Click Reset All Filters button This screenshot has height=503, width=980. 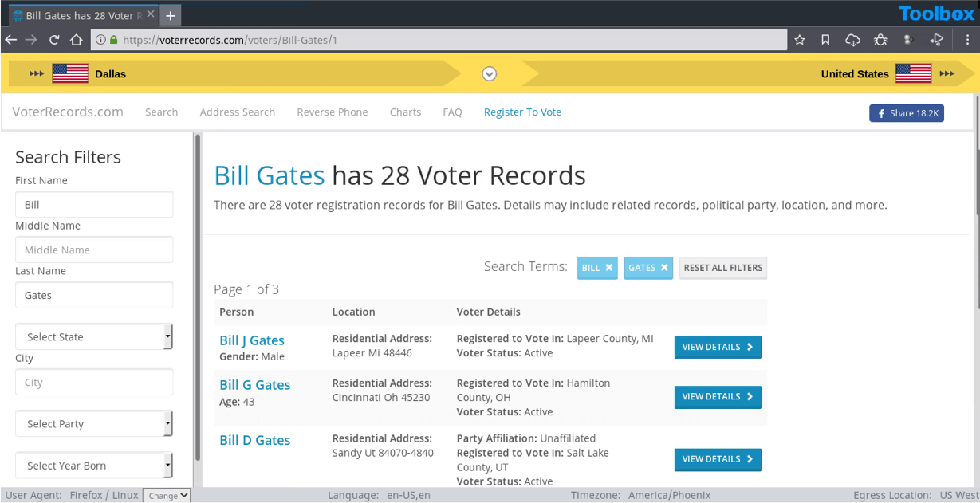pyautogui.click(x=723, y=268)
